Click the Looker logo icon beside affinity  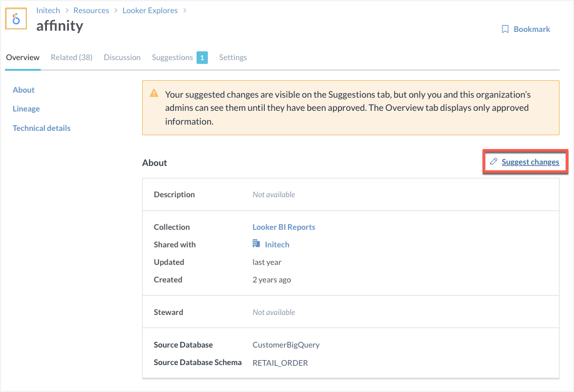point(16,19)
